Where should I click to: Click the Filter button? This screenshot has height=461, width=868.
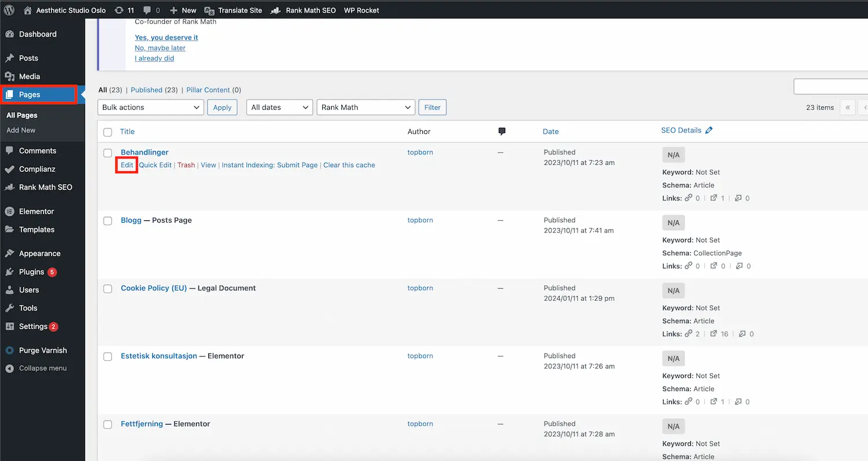point(432,107)
